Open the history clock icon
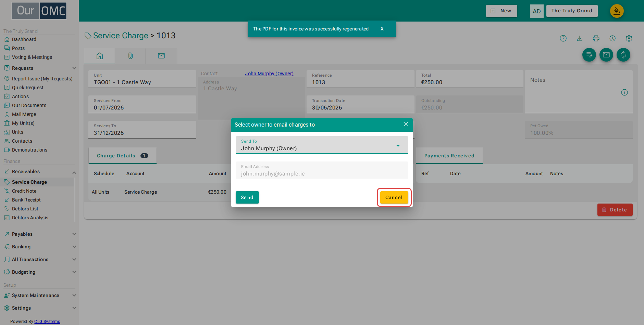This screenshot has width=644, height=325. (612, 38)
